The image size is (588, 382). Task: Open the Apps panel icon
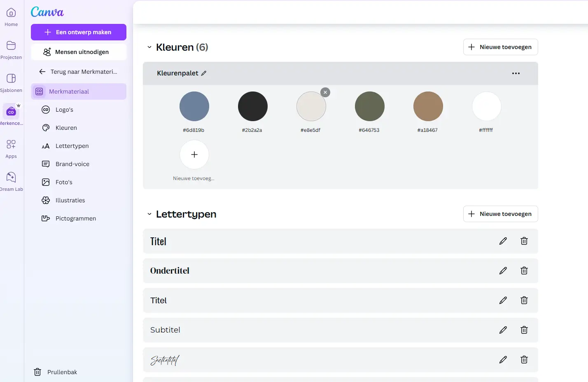[x=11, y=148]
